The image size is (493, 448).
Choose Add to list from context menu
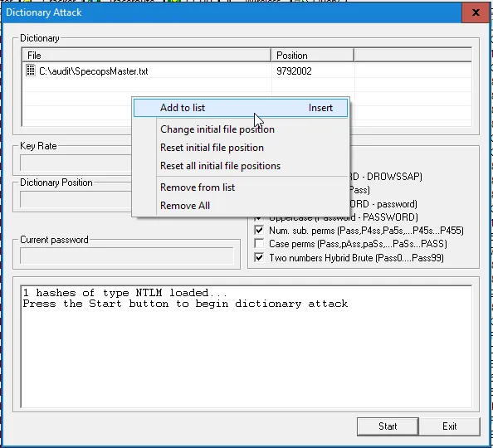pyautogui.click(x=241, y=108)
